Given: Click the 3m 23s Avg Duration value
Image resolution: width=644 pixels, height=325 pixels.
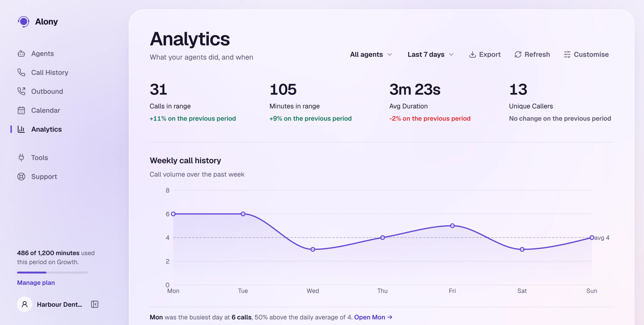Looking at the screenshot, I should click(x=415, y=89).
